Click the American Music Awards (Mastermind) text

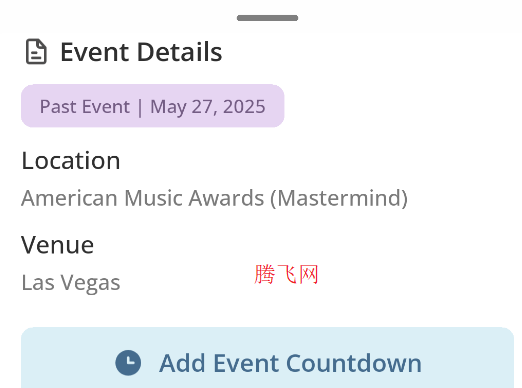coord(214,198)
